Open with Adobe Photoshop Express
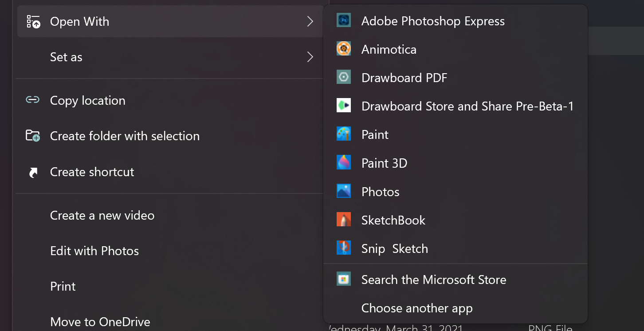Viewport: 644px width, 331px height. click(x=456, y=21)
